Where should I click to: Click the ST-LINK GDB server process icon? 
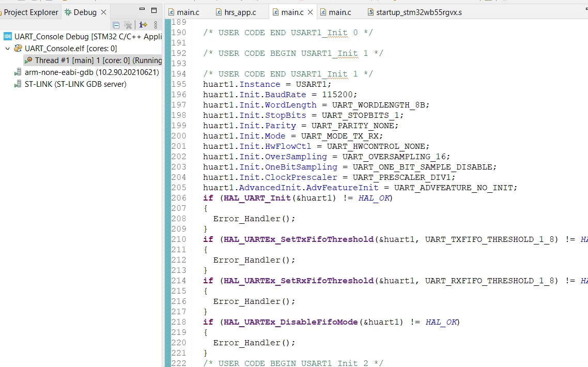click(18, 84)
